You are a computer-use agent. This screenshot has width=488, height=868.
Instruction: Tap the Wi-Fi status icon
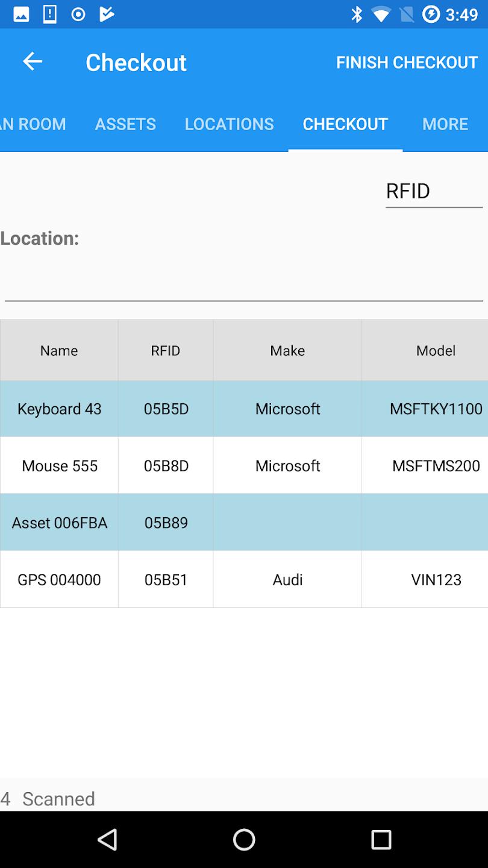pyautogui.click(x=381, y=14)
